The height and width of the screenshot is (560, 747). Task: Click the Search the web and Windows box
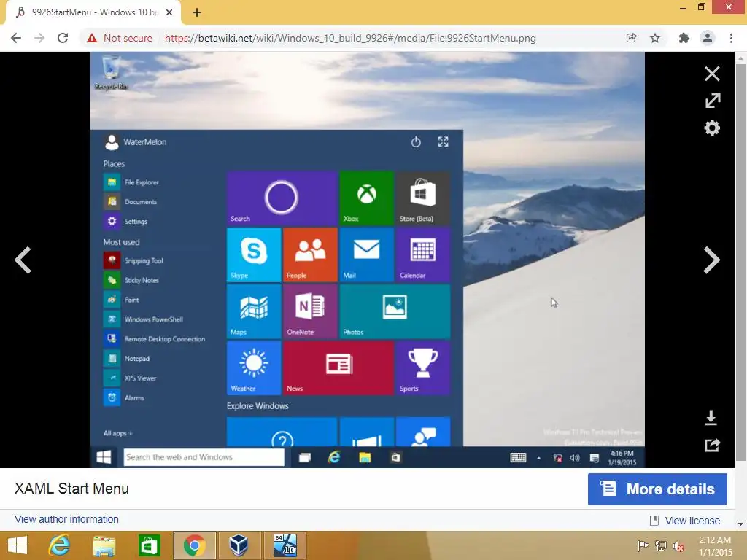coord(204,457)
